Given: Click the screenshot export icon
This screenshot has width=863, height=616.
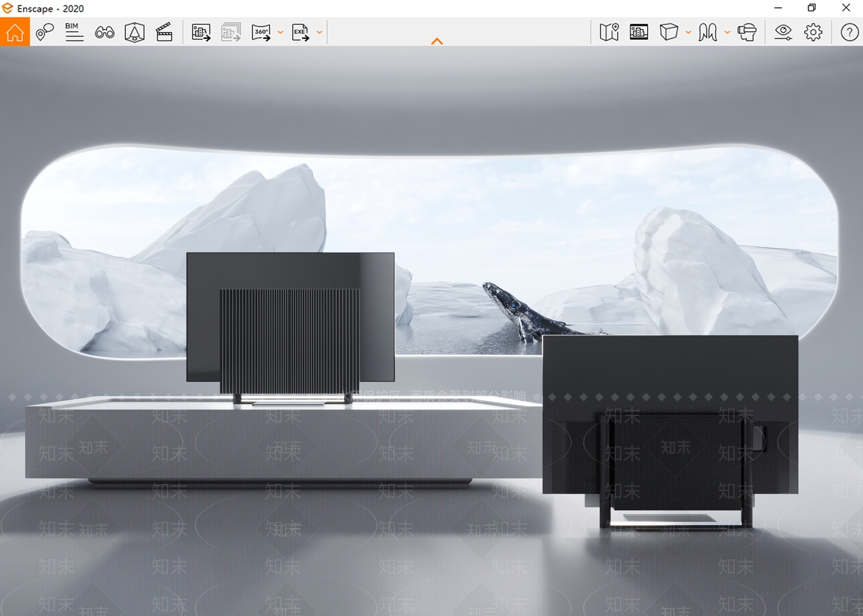Looking at the screenshot, I should point(201,32).
